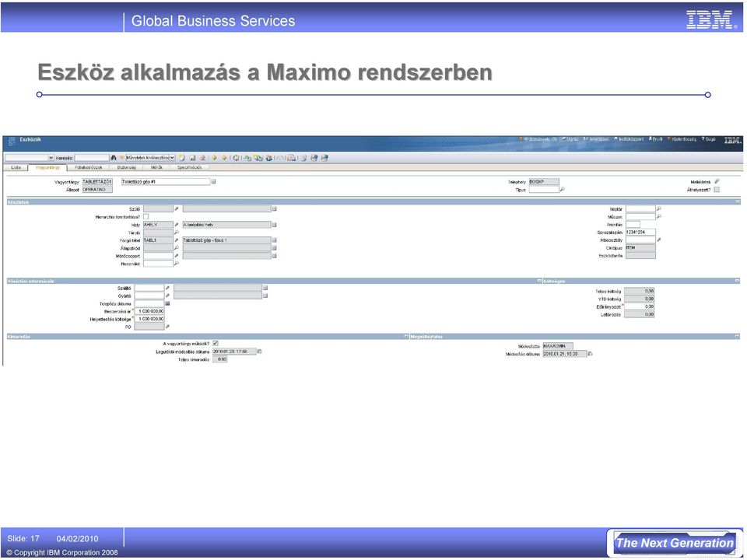Viewport: 747px width, 560px height.
Task: Click the lookup magnifier beside Használat
Action: click(177, 264)
